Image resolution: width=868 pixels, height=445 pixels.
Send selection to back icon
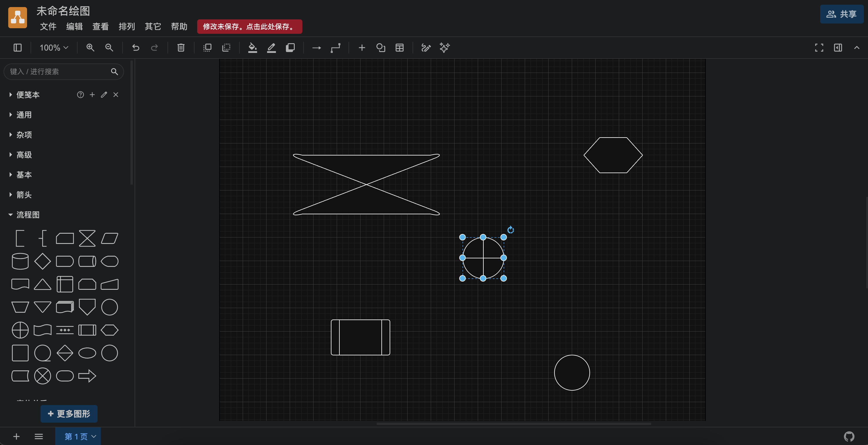(x=226, y=48)
